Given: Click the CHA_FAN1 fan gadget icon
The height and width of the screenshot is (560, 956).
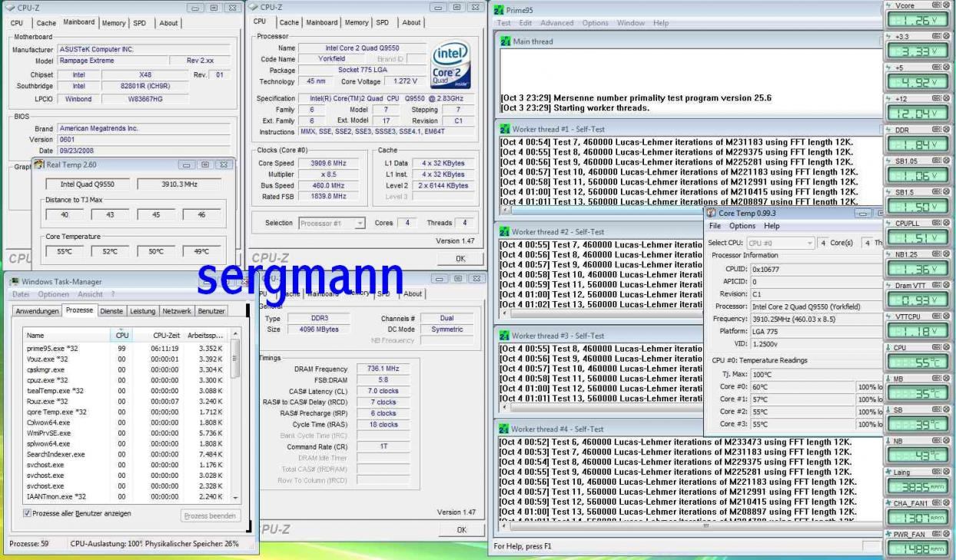Looking at the screenshot, I should point(889,502).
